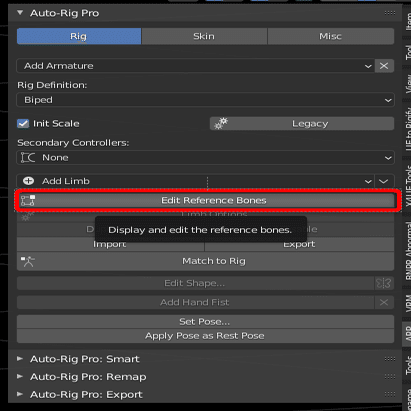Click the Auto-Rig Pro: Remap drag grip
Image resolution: width=411 pixels, height=411 pixels.
[x=390, y=377]
